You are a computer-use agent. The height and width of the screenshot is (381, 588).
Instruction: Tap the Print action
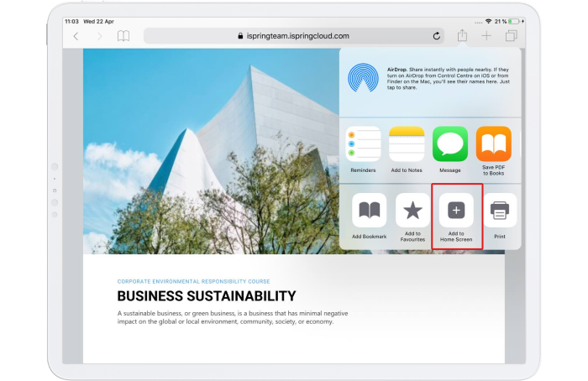[500, 211]
